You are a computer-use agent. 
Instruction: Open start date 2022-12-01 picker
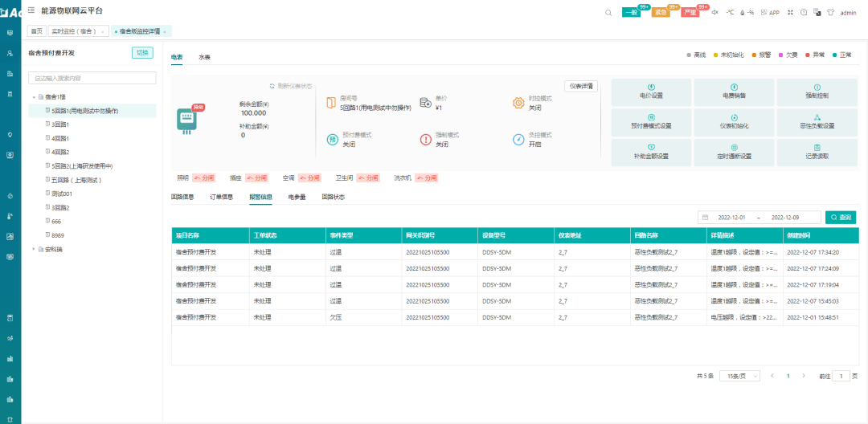(731, 218)
